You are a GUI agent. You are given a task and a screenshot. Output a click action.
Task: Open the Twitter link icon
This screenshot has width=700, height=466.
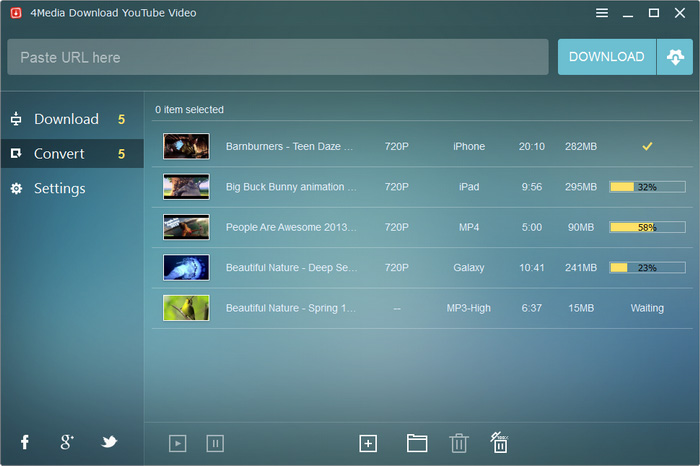pos(109,442)
